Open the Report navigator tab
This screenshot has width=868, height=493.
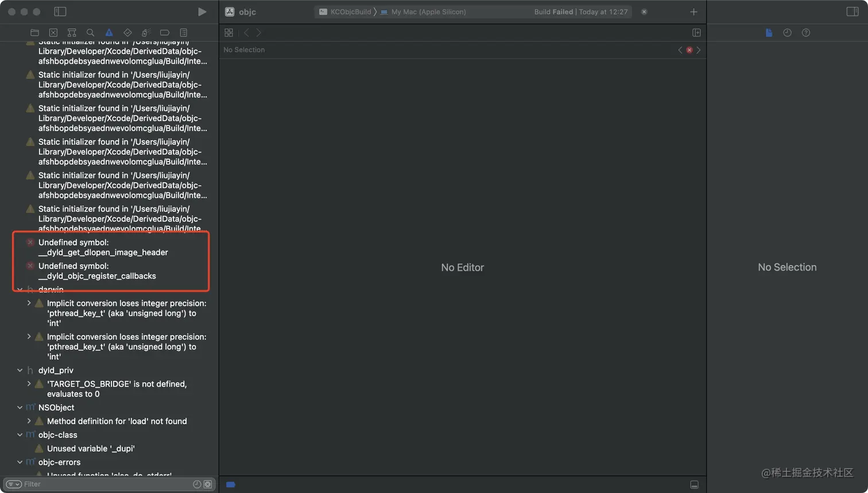point(184,33)
